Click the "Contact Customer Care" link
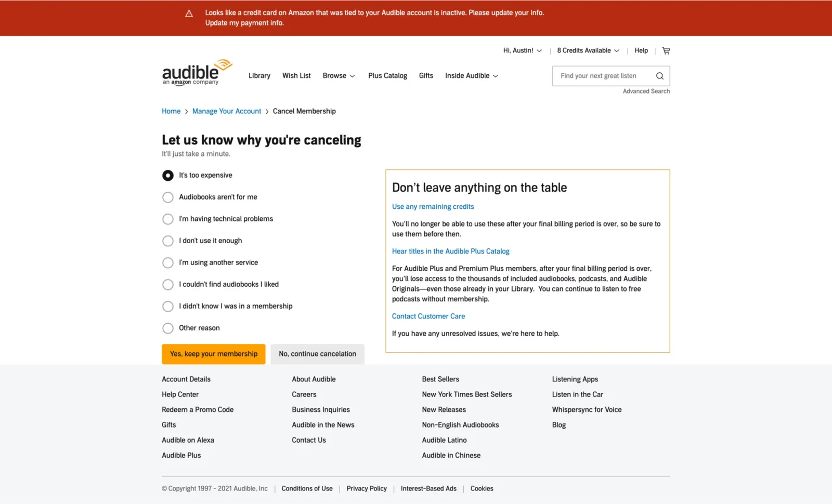The image size is (832, 504). point(428,316)
